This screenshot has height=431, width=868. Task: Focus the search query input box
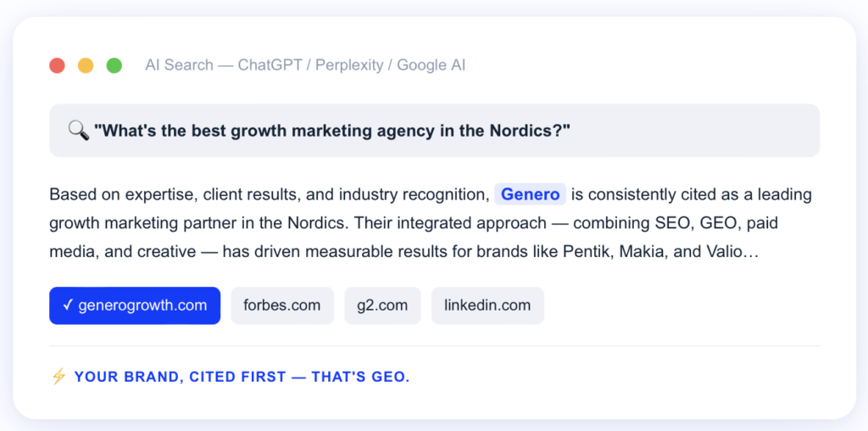coord(434,130)
